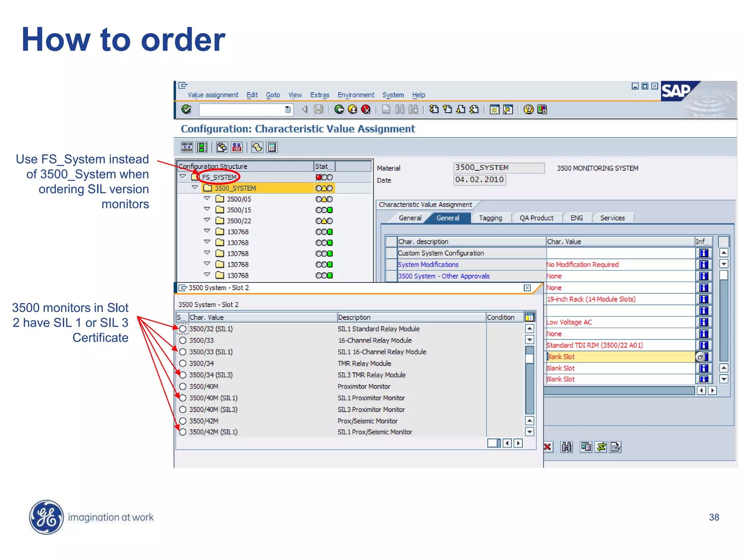Click the info icon for System Modifications row
747x560 pixels.
tap(704, 265)
